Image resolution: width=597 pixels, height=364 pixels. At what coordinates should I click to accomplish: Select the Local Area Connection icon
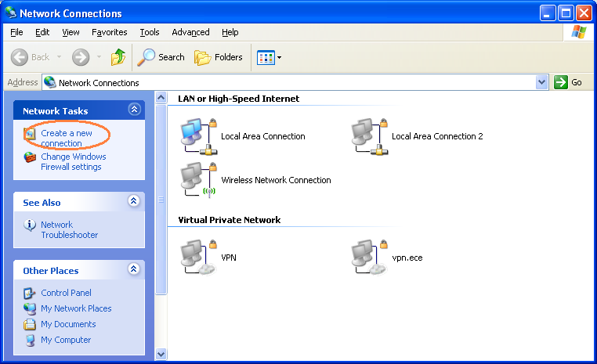click(199, 136)
